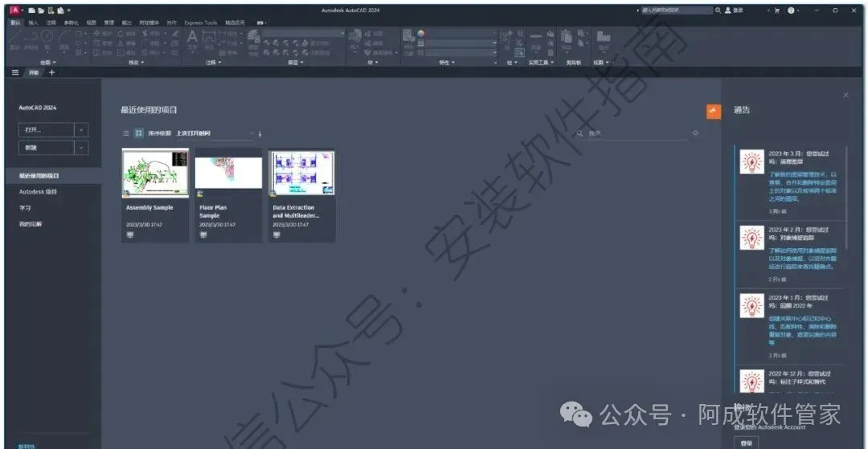Screen dimensions: 868x449
Task: Select the 参数化 ribbon tab
Action: [x=71, y=23]
